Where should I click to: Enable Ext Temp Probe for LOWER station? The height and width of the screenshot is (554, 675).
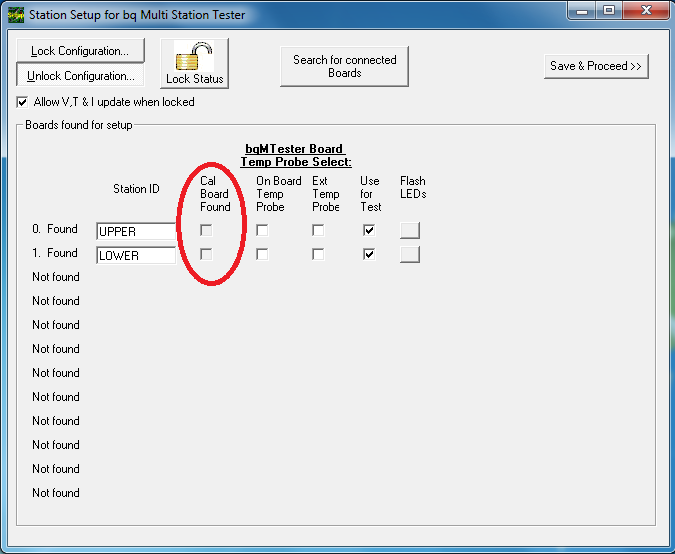pyautogui.click(x=318, y=254)
